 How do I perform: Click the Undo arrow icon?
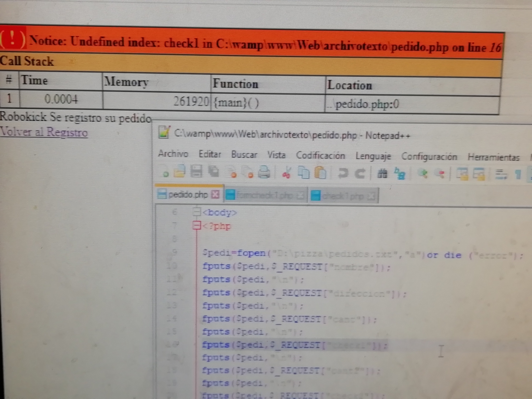click(343, 173)
